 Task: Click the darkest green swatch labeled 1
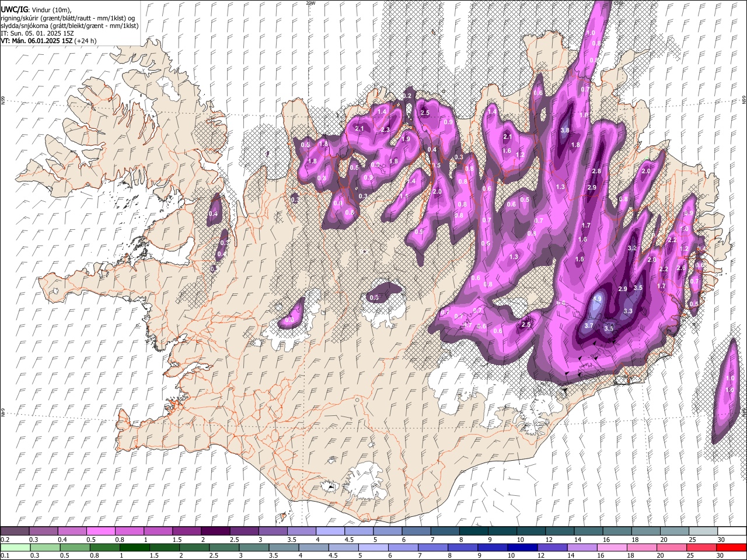click(135, 547)
